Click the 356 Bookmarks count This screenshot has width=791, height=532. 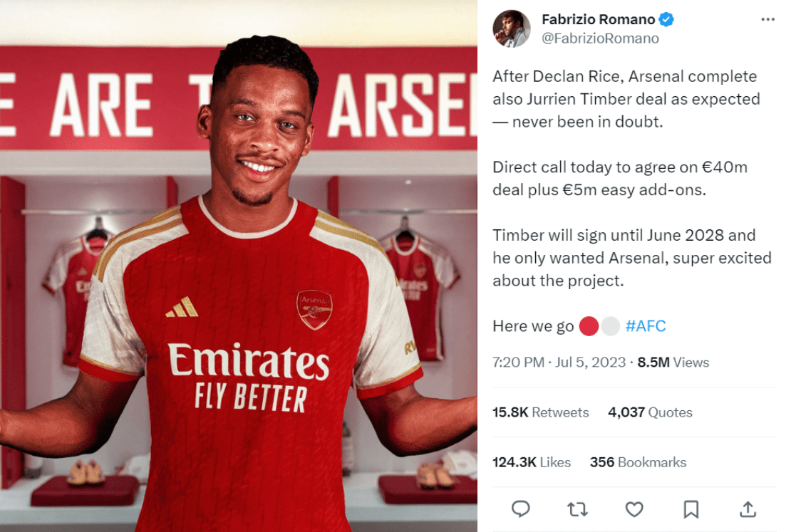tap(638, 462)
